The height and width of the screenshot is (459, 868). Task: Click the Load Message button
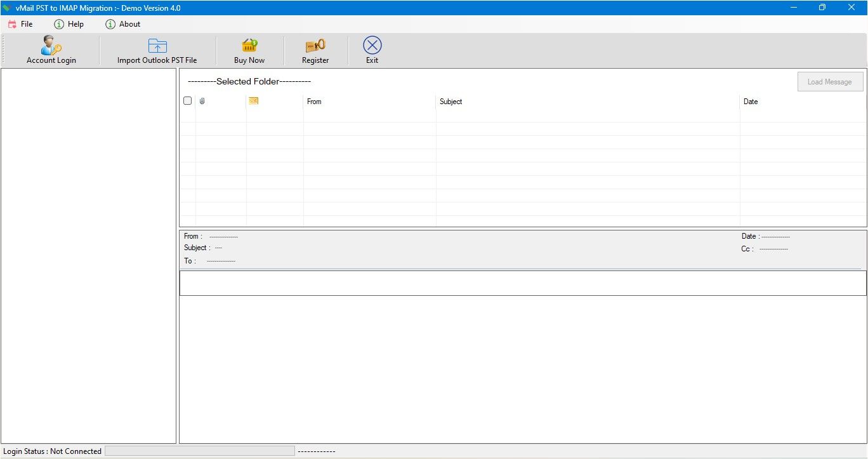[x=830, y=82]
